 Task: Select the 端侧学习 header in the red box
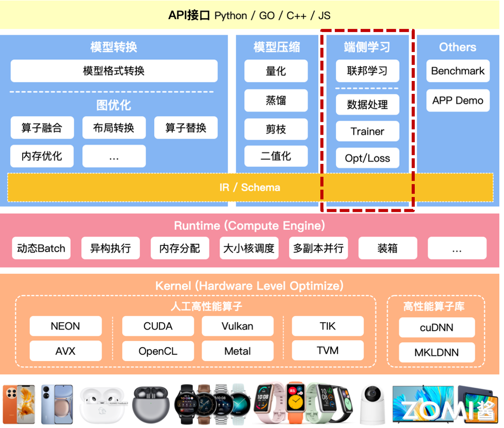click(x=367, y=47)
